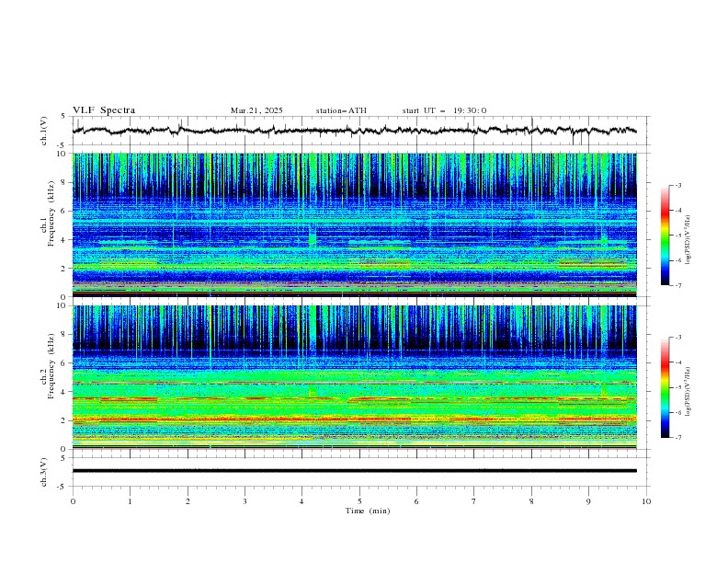
Task: Click the "ch.1(V)" axis label
Action: pyautogui.click(x=44, y=131)
